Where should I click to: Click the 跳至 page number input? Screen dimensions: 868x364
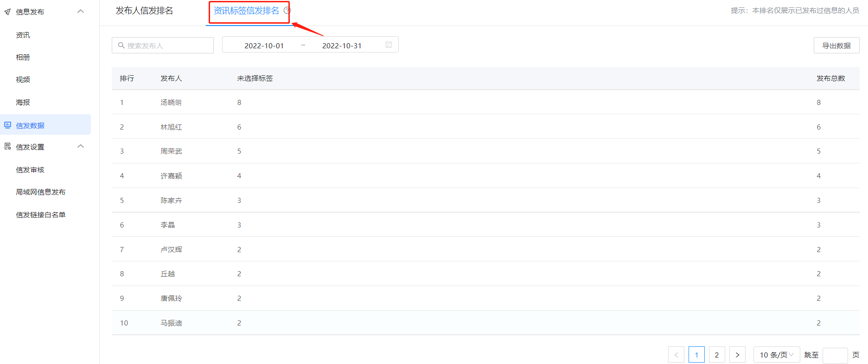click(x=835, y=355)
